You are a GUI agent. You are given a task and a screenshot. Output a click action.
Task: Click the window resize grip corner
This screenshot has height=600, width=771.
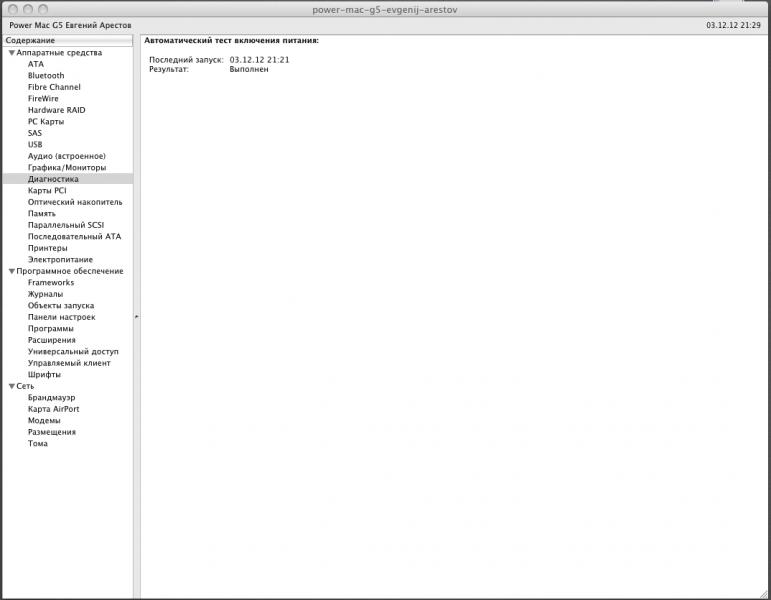click(765, 594)
